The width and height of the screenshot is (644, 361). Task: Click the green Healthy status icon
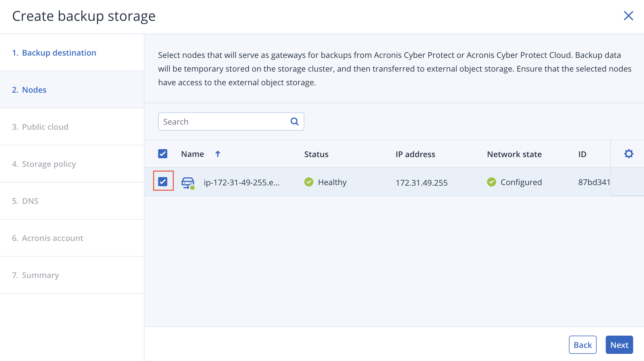(x=309, y=182)
